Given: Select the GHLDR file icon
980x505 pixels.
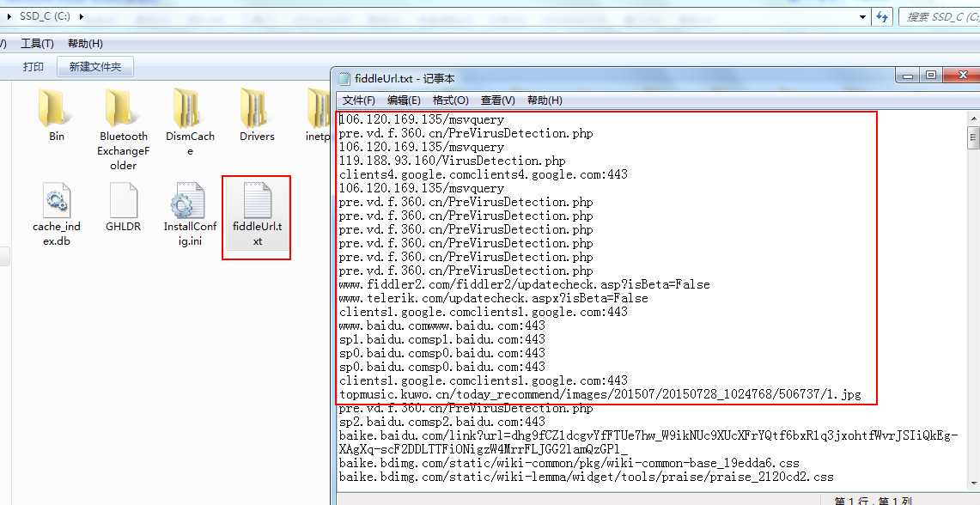Looking at the screenshot, I should [x=123, y=200].
